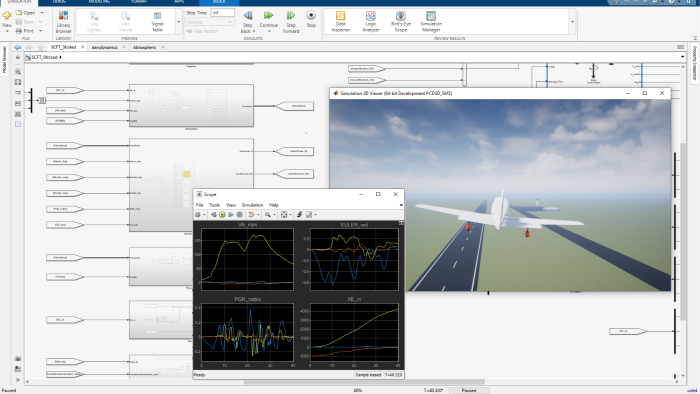Click the Scope configuration gear icon
The image size is (700, 394).
click(198, 215)
